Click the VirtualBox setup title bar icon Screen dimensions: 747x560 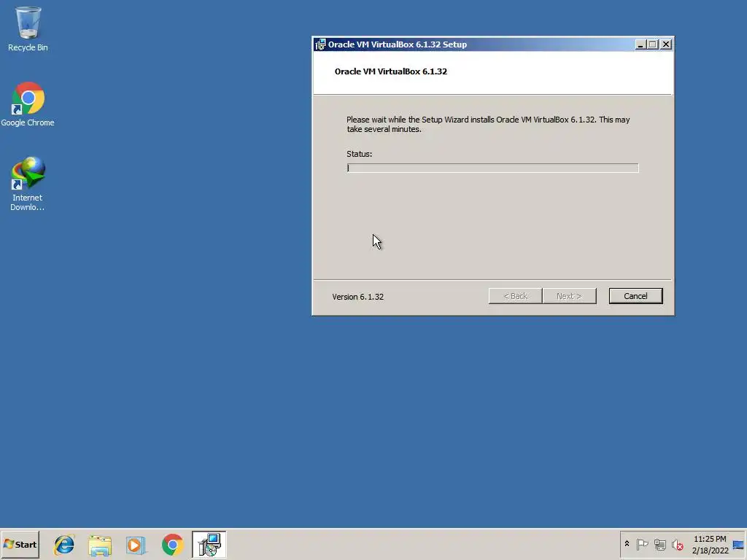(x=320, y=44)
